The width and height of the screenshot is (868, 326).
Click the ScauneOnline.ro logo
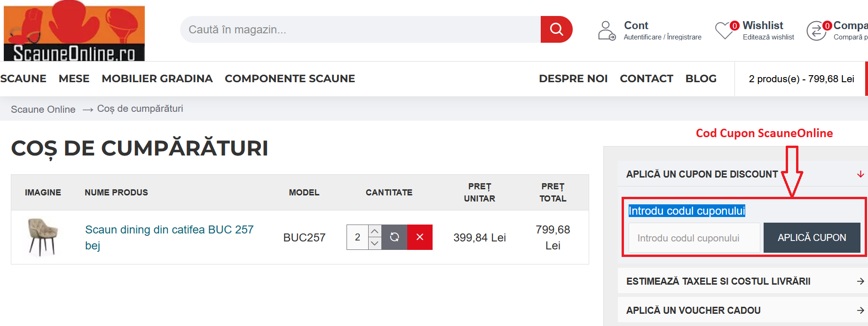[x=74, y=31]
